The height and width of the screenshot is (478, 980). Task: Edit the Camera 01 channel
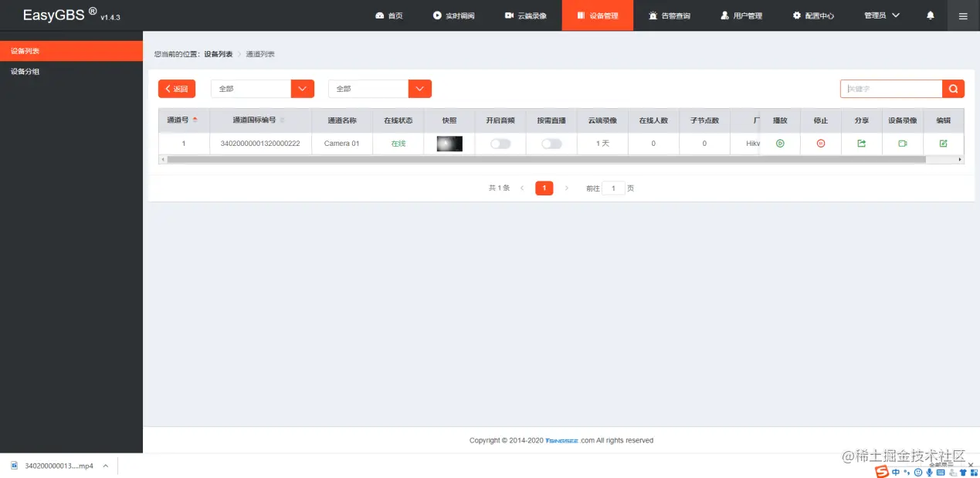pyautogui.click(x=943, y=144)
